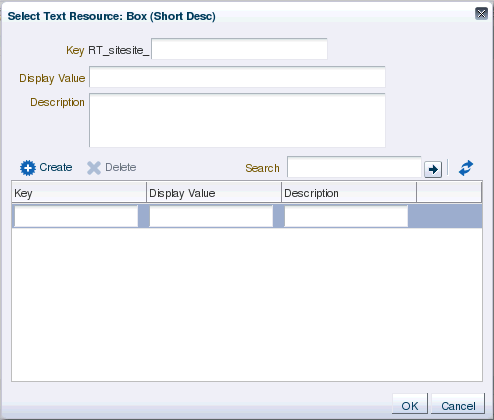Click the Delete label in toolbar

[121, 167]
